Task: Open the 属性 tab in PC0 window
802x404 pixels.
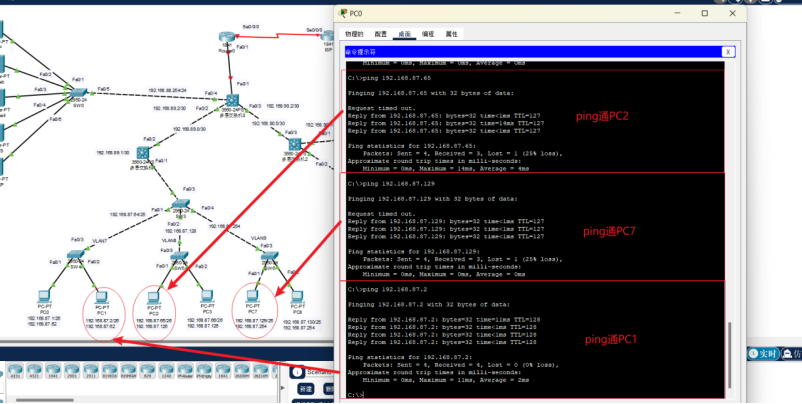Action: (452, 34)
